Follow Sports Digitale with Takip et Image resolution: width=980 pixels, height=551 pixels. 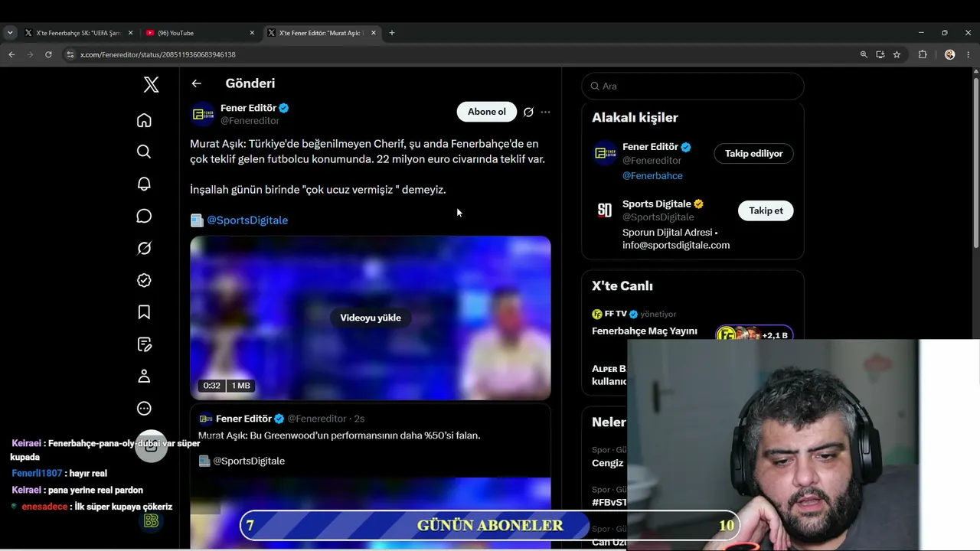pyautogui.click(x=766, y=210)
